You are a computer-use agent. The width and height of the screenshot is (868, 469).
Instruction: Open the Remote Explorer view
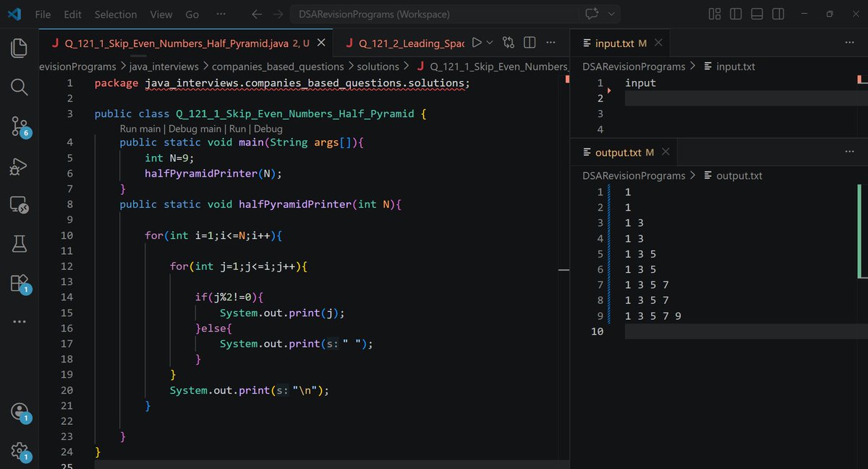pos(20,205)
